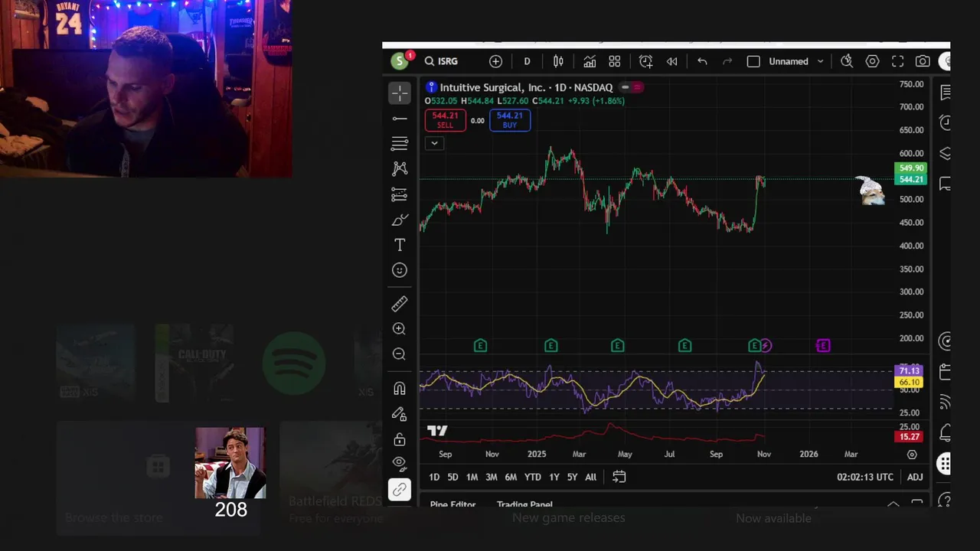Screen dimensions: 980x551
Task: Toggle hide all drawings eye icon
Action: (x=399, y=462)
